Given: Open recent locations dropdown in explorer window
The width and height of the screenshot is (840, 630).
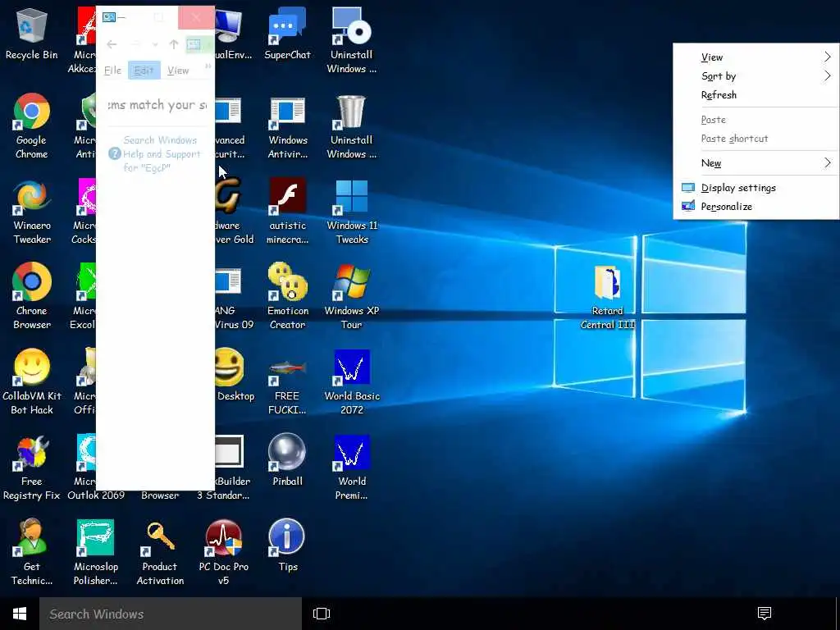Looking at the screenshot, I should click(x=155, y=44).
